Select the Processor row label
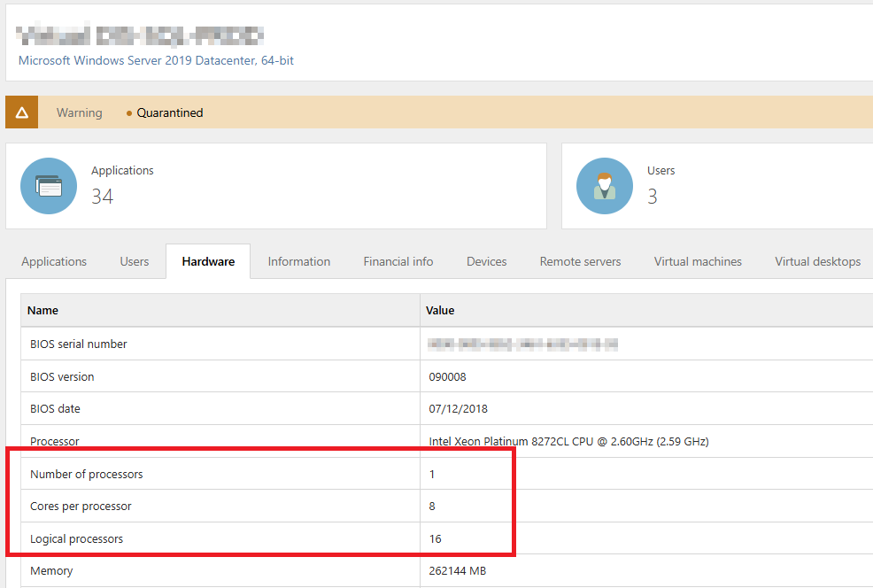Image resolution: width=873 pixels, height=588 pixels. click(55, 442)
